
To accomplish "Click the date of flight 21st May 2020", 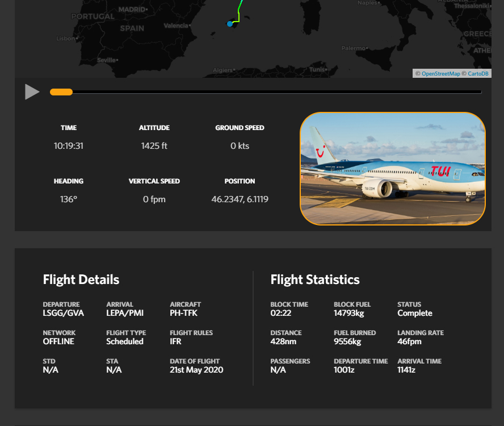I will (x=196, y=370).
